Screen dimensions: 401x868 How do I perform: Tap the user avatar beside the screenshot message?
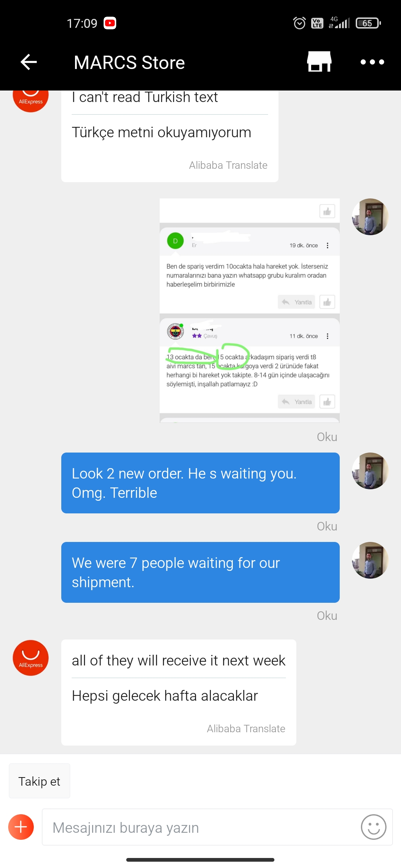click(x=370, y=217)
